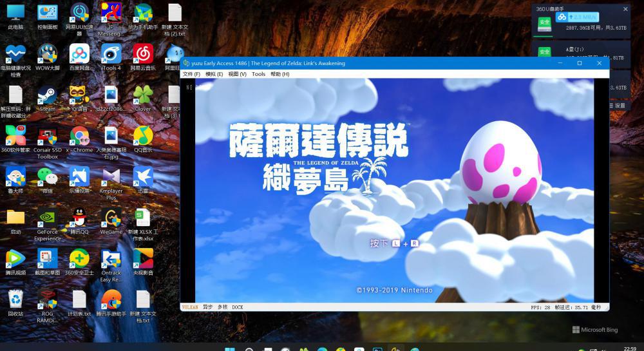
Task: Select the GeForce Experience icon
Action: tap(48, 225)
